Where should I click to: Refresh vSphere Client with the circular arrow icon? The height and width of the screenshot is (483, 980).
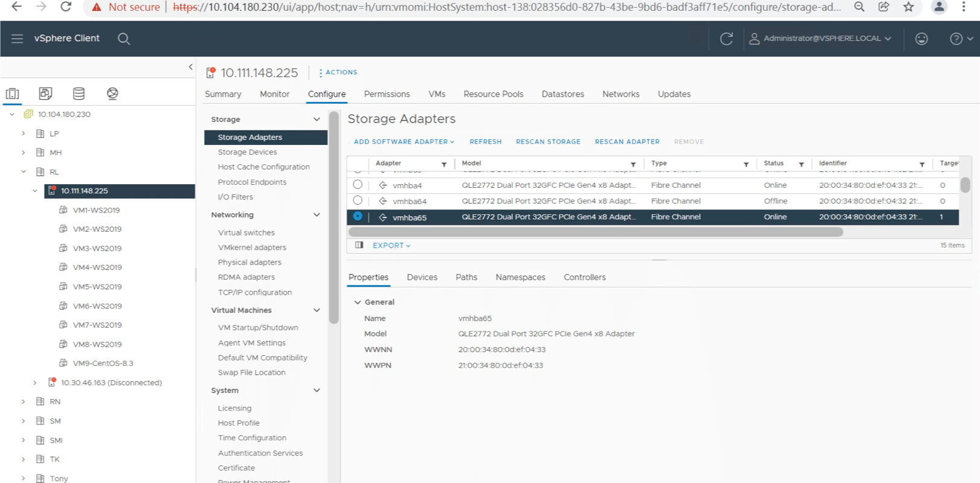[x=726, y=39]
